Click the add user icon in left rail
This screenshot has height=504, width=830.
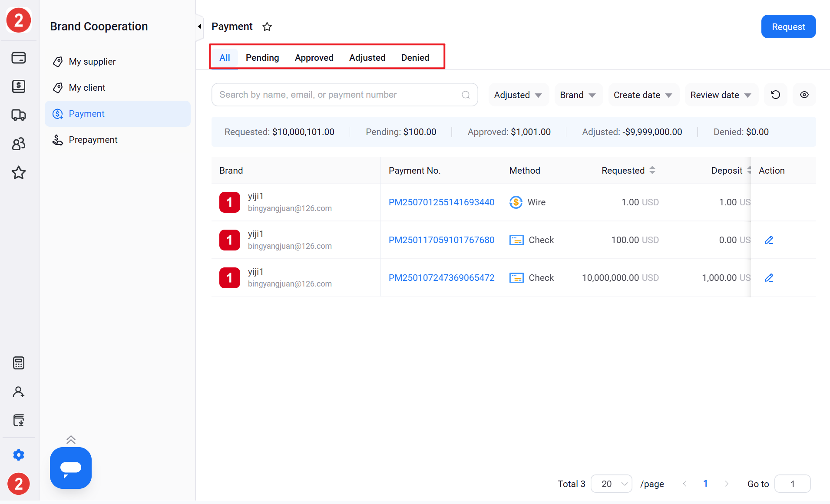[x=19, y=392]
